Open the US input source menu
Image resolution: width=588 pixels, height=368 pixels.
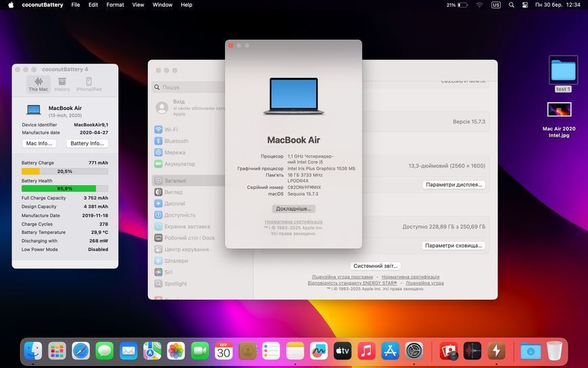click(496, 5)
